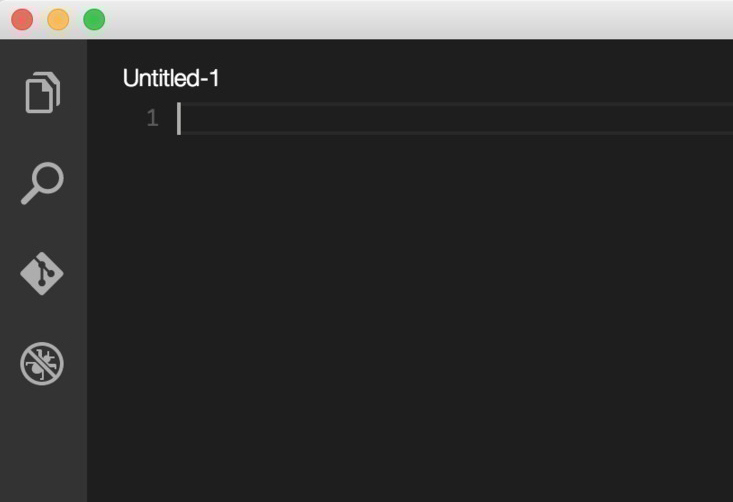Select the Untitled-1 editor tab
The image size is (733, 502).
[x=171, y=78]
